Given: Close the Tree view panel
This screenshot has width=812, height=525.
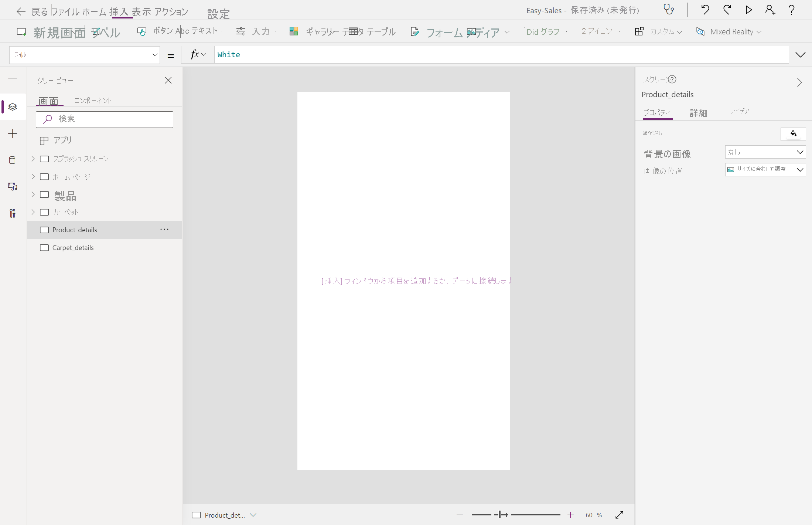Looking at the screenshot, I should [168, 80].
